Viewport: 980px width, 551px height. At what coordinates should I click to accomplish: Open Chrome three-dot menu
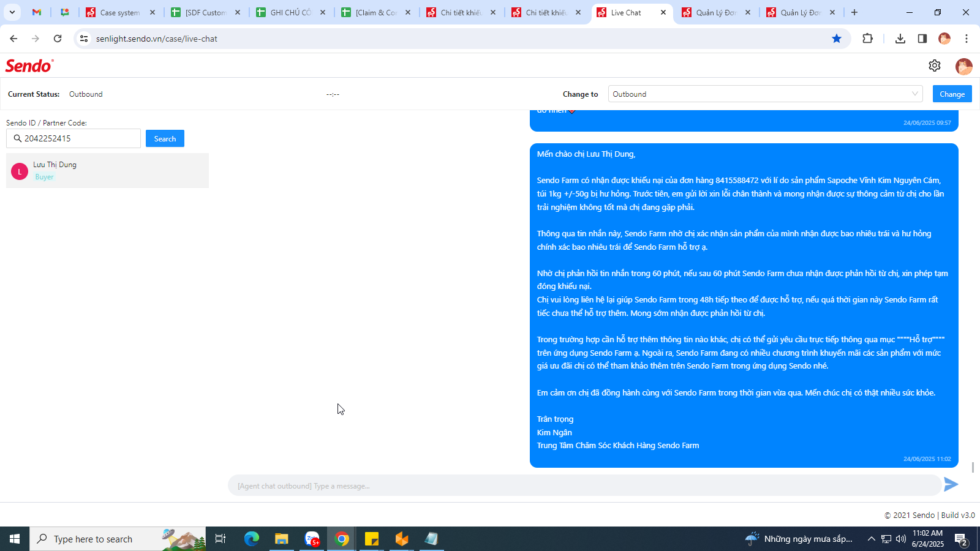[967, 39]
